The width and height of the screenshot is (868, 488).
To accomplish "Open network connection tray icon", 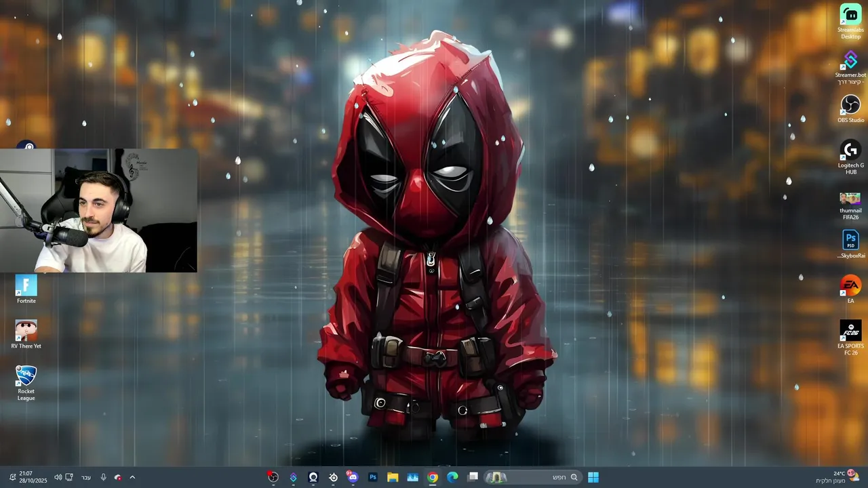I will coord(69,477).
